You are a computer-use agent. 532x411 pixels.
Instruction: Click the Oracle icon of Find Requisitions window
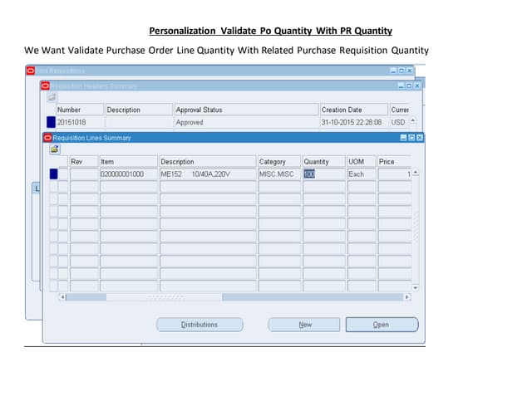(x=31, y=71)
